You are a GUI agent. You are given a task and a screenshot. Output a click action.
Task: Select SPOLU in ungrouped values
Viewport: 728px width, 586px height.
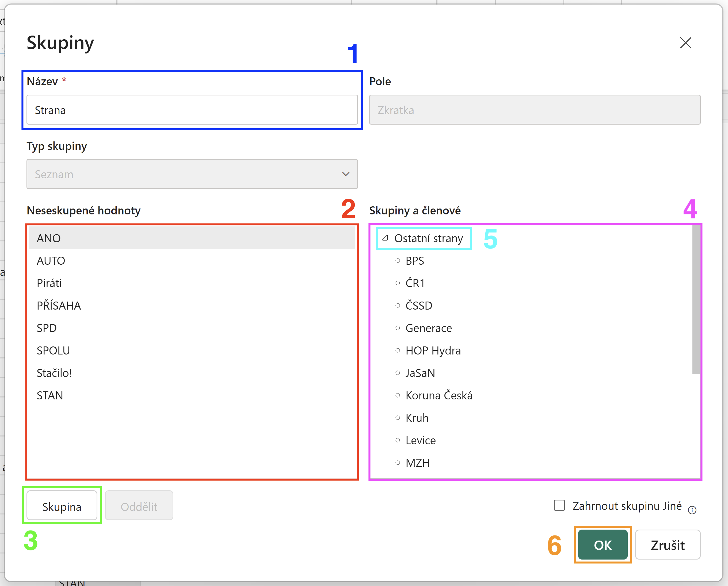pos(192,350)
